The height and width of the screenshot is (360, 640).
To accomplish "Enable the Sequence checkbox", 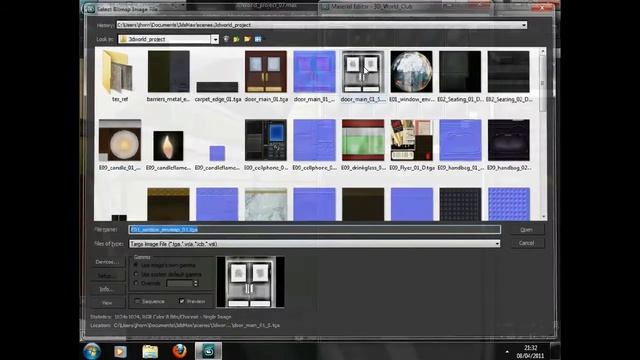I will [138, 301].
